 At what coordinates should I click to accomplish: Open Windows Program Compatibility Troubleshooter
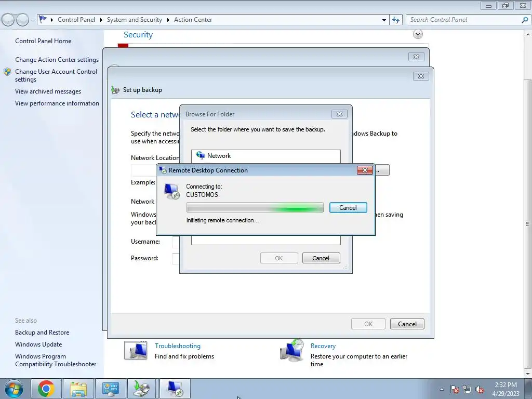point(55,360)
